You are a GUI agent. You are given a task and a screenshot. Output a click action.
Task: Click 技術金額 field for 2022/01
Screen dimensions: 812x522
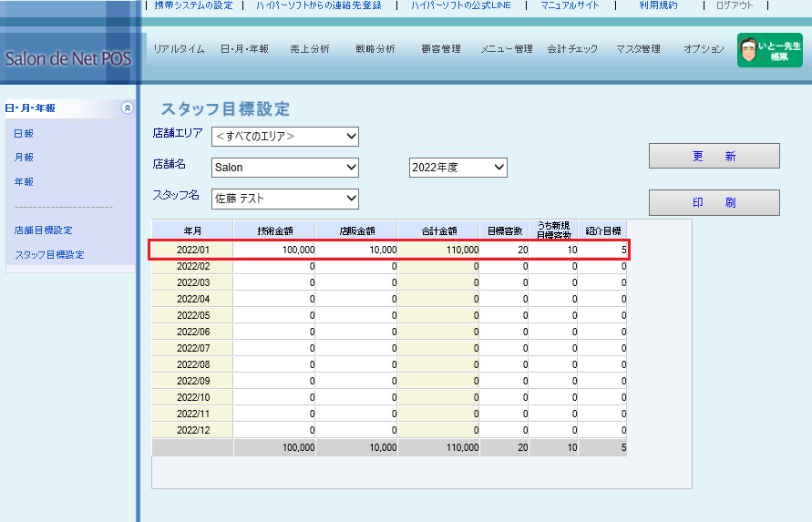[275, 250]
